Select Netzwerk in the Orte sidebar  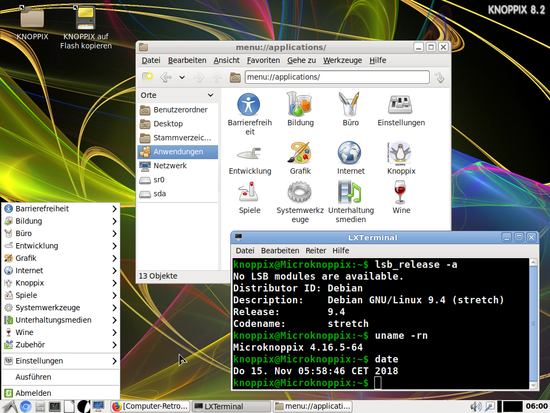coord(177,166)
